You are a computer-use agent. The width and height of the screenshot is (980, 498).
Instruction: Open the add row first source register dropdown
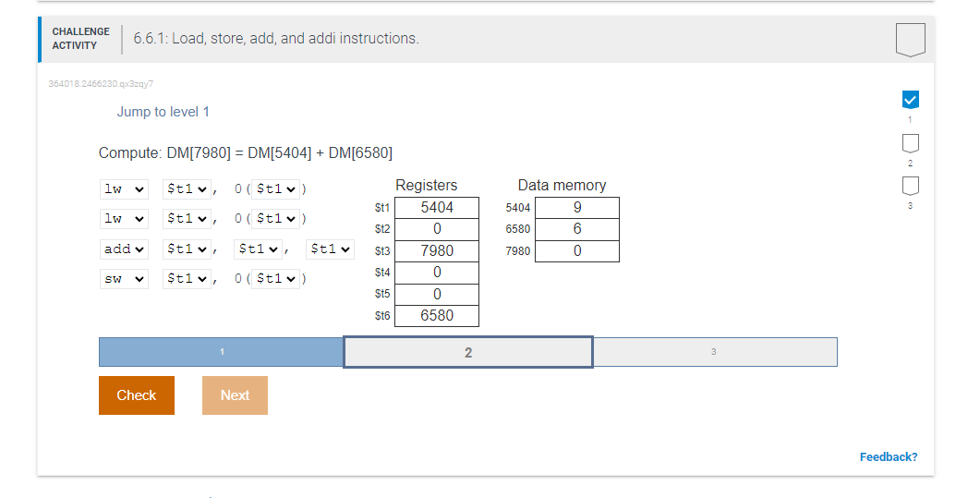pyautogui.click(x=258, y=249)
